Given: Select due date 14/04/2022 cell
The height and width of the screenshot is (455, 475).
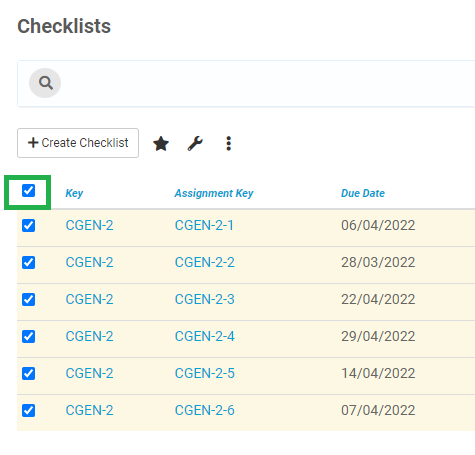Looking at the screenshot, I should pos(378,374).
